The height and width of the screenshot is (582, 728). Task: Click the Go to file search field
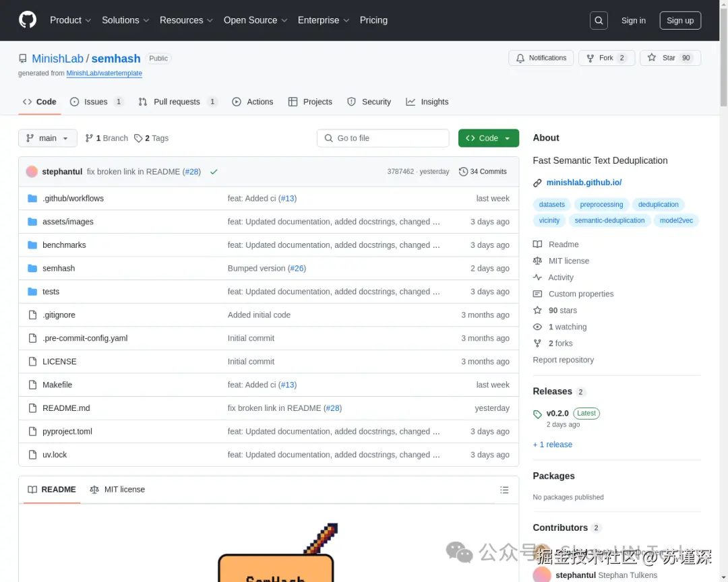[x=383, y=138]
